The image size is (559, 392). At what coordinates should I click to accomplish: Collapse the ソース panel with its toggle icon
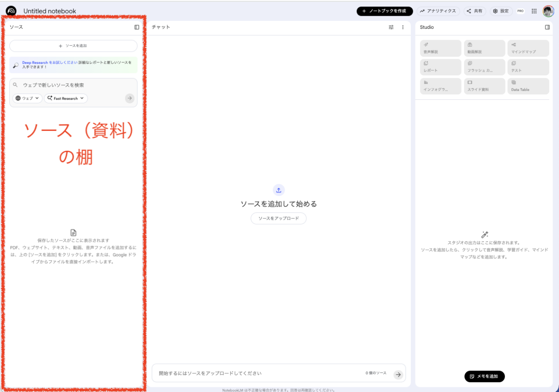[x=136, y=27]
